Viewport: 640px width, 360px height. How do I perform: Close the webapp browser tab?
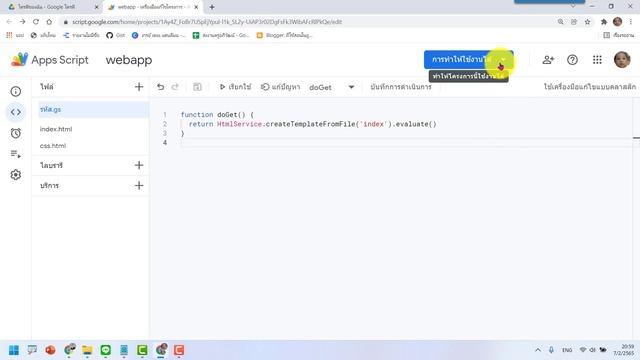point(196,7)
